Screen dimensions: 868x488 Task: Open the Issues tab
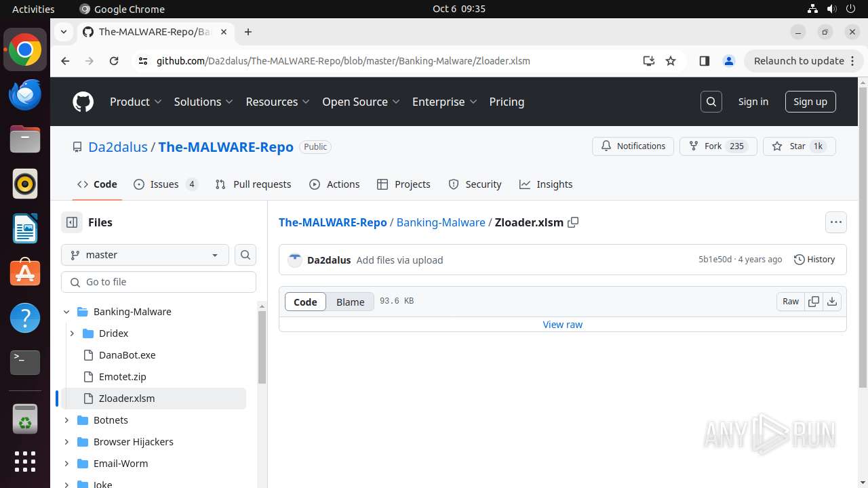166,184
